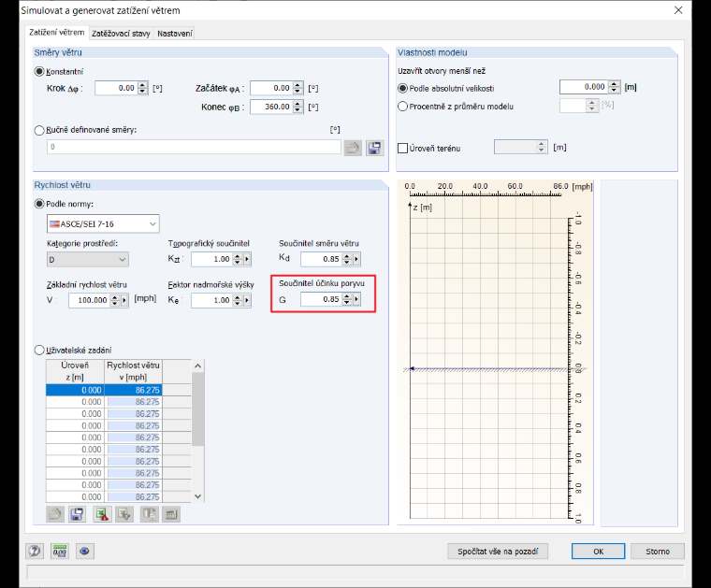
Task: Cancel with the Storno button
Action: click(657, 552)
